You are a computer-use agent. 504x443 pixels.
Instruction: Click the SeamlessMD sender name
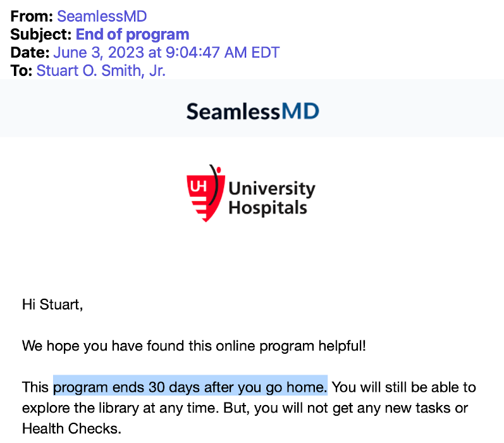click(x=102, y=16)
